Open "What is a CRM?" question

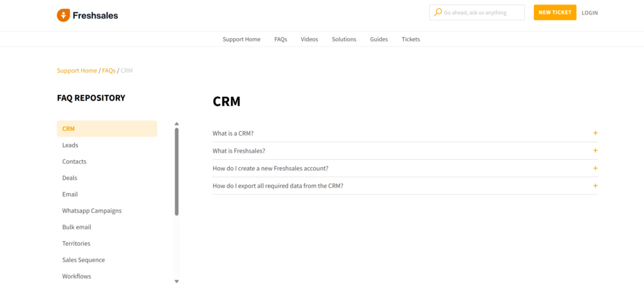tap(233, 133)
